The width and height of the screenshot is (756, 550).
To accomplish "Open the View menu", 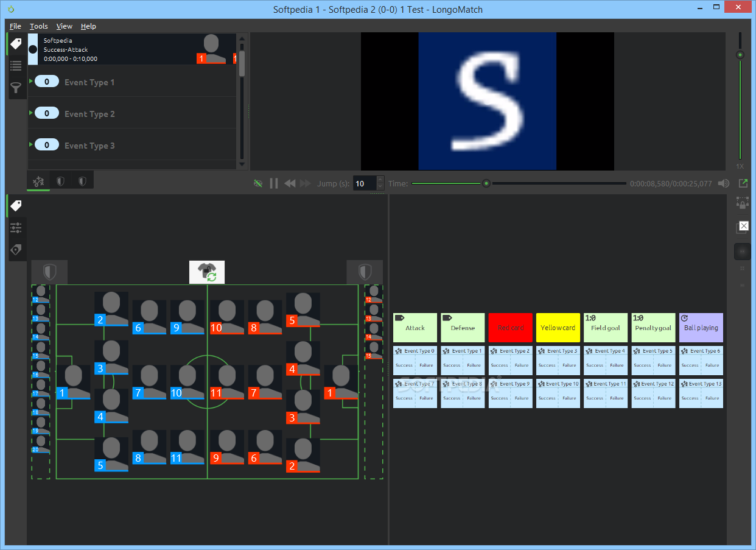I will point(64,26).
